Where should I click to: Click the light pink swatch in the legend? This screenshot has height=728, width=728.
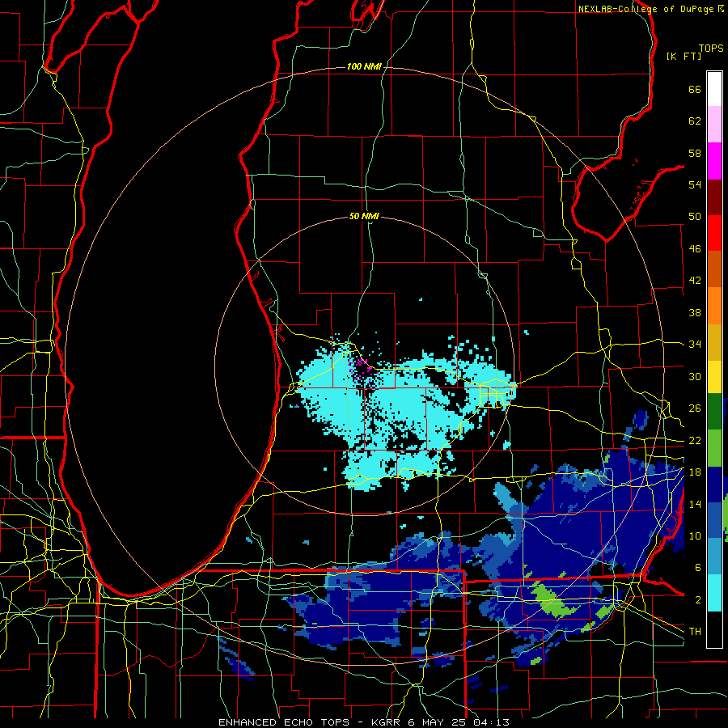pyautogui.click(x=714, y=124)
